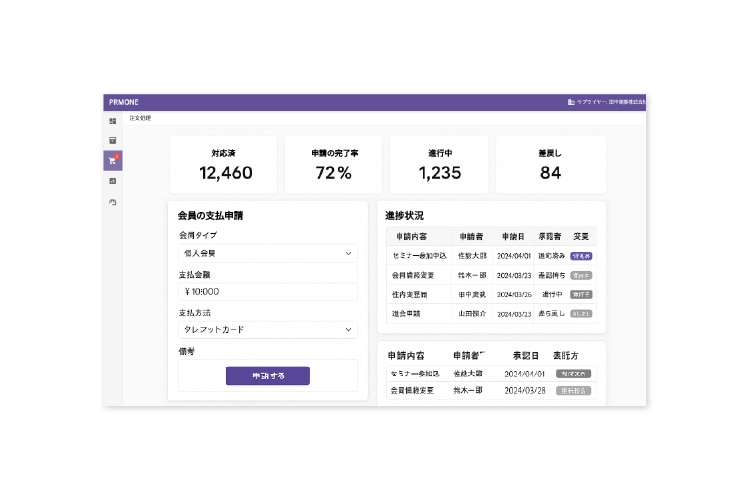Click the purple status badge in セミナー row
The width and height of the screenshot is (750, 500).
[581, 256]
